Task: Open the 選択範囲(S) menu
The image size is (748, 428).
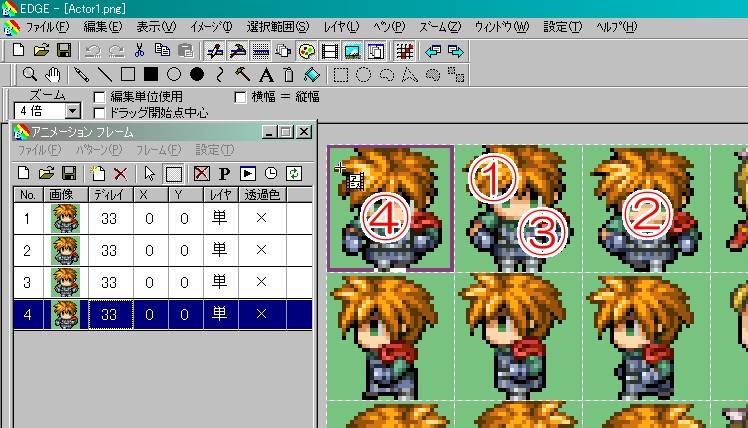Action: coord(278,27)
